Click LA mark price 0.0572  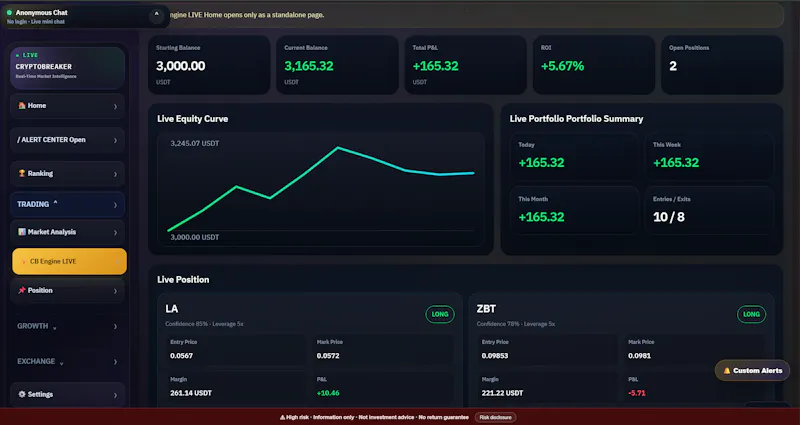point(328,356)
